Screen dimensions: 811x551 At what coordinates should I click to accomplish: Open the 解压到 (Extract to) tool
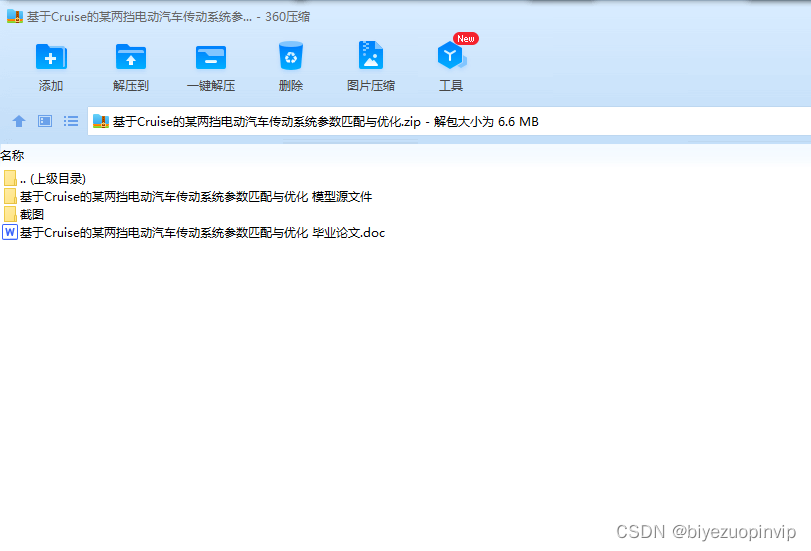coord(131,67)
